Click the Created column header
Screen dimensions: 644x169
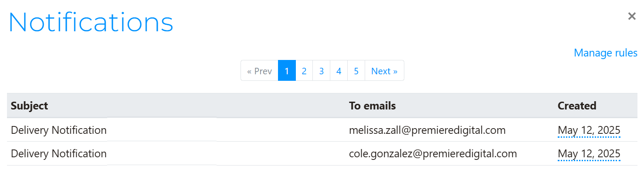pos(577,106)
